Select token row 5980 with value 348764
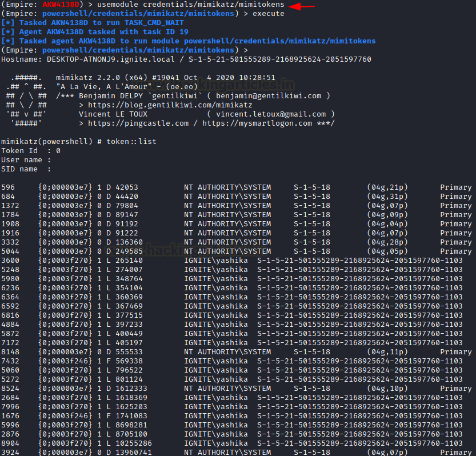476x456 pixels. coord(232,279)
